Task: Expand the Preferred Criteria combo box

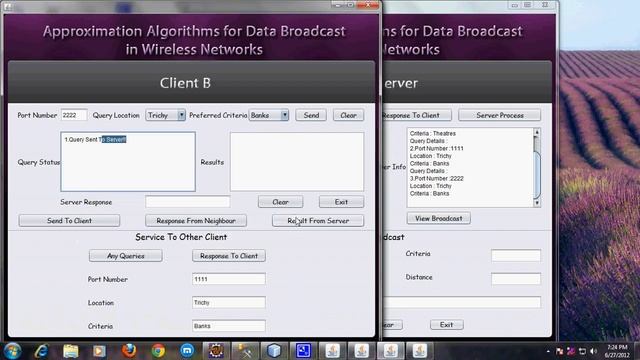Action: 284,115
